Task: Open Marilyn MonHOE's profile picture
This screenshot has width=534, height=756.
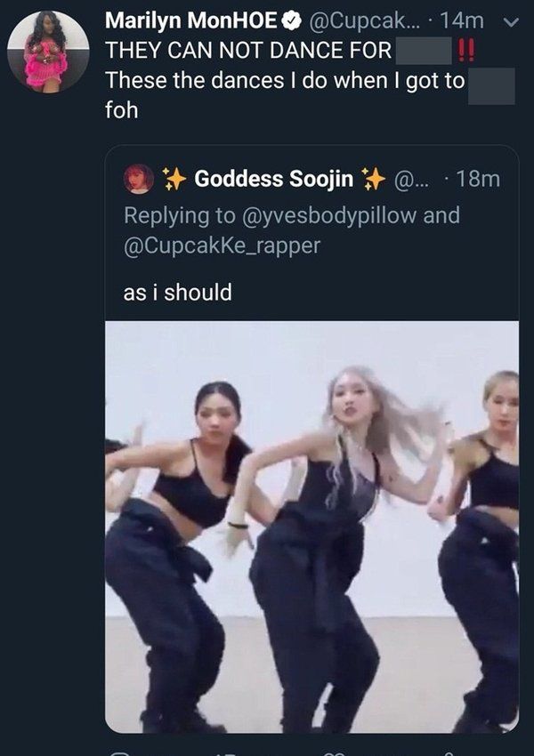Action: (x=47, y=52)
